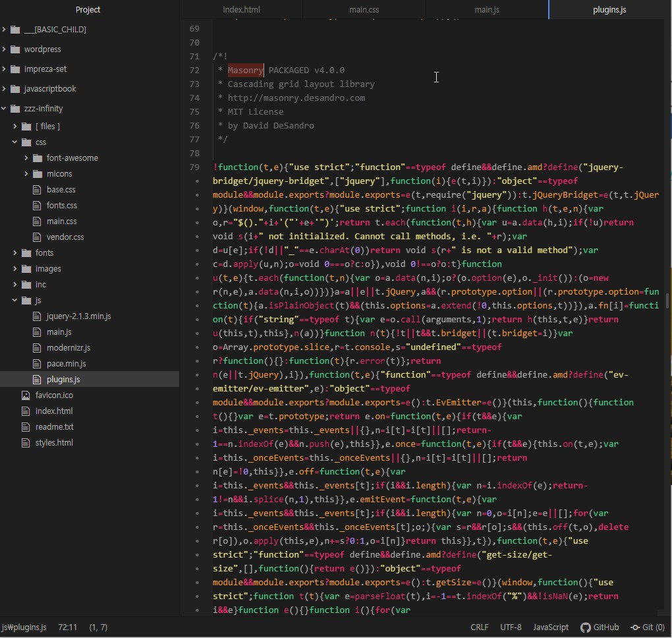
Task: Open the Git (0) panel
Action: pyautogui.click(x=648, y=627)
